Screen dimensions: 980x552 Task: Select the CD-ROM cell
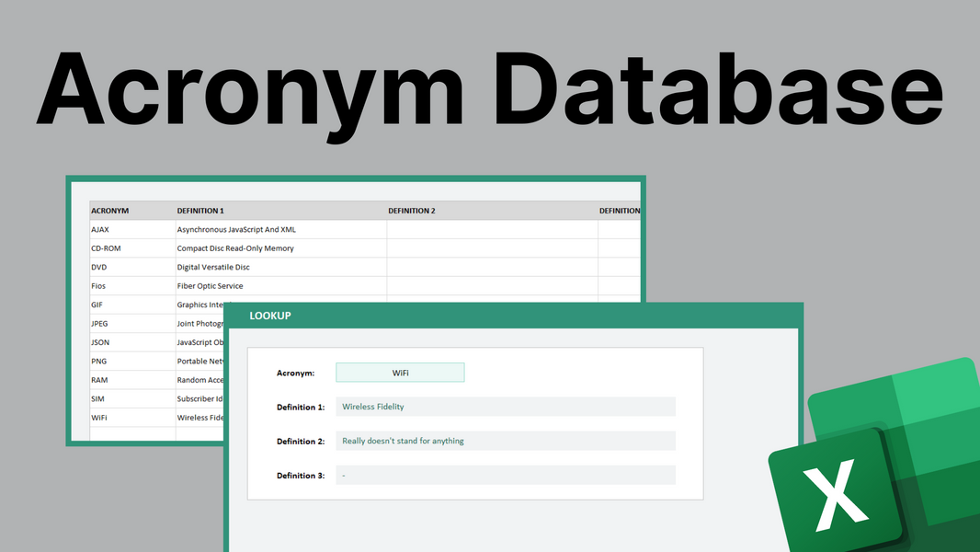point(132,248)
